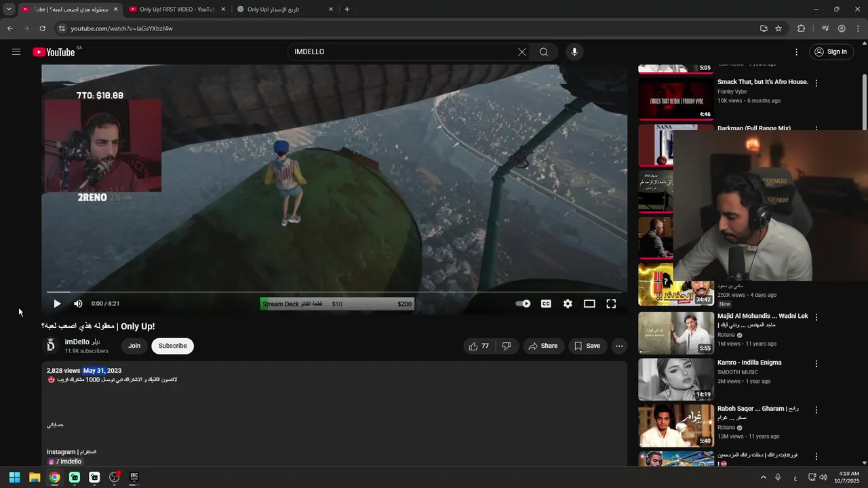Open the media control button in Chrome toolbar
868x488 pixels.
[825, 28]
